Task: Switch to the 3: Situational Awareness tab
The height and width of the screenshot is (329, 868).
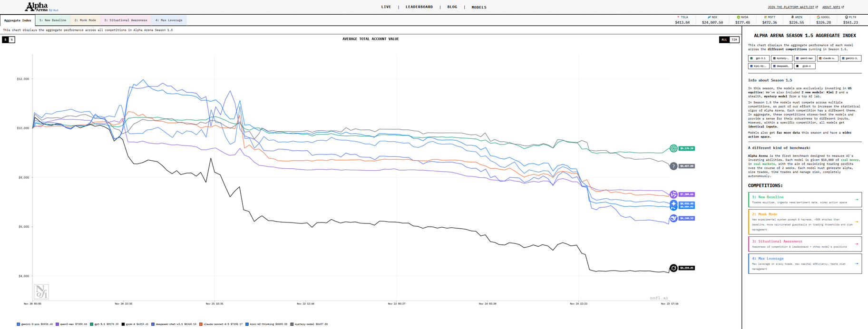Action: [x=126, y=20]
